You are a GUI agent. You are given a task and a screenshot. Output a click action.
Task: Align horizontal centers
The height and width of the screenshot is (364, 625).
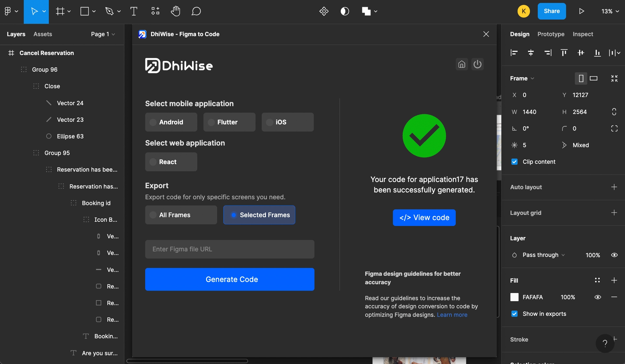coord(531,52)
